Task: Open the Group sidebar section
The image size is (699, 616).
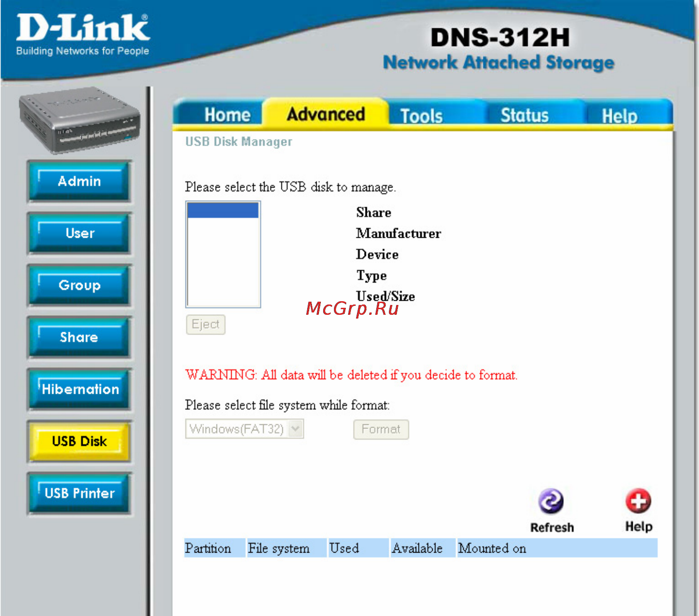Action: [79, 285]
